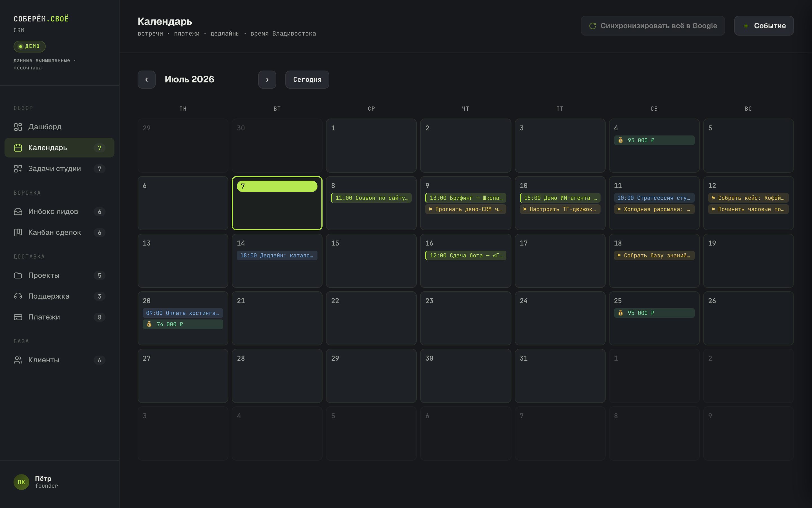Click the Канбан сделок board icon
The height and width of the screenshot is (508, 812).
coord(18,233)
